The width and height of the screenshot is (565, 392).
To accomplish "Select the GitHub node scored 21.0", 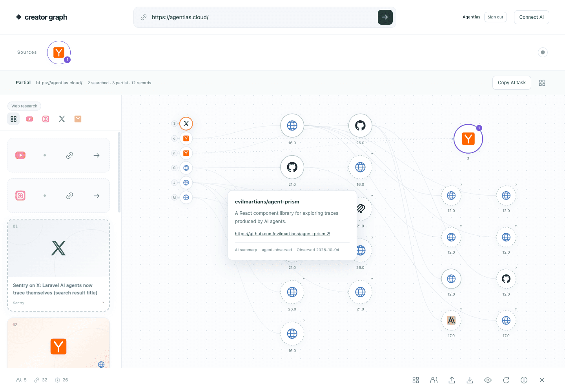I will click(292, 167).
